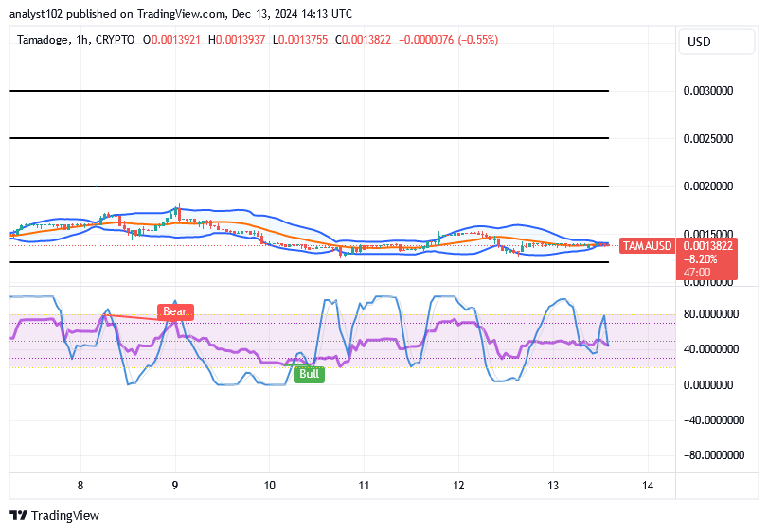Click date 13 on time axis
Screen dimensions: 768x532
[553, 486]
